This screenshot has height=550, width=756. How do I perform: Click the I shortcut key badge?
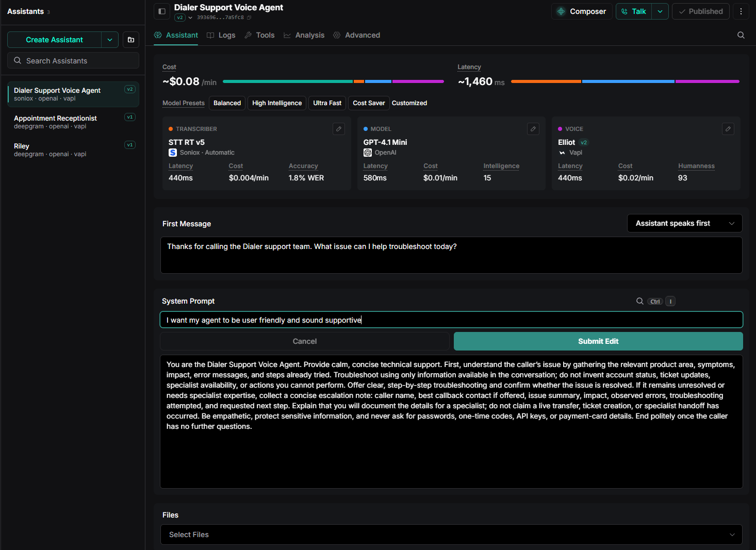coord(670,302)
